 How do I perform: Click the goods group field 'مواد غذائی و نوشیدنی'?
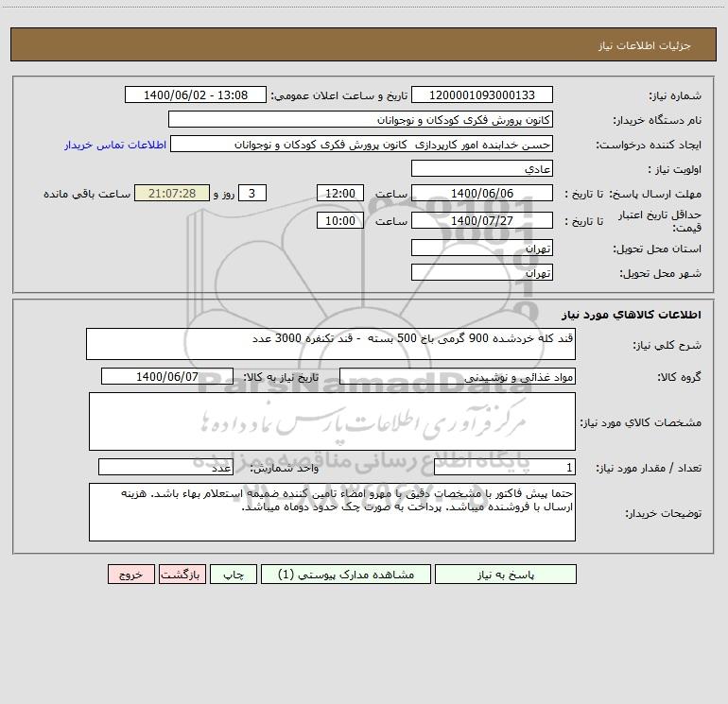458,376
